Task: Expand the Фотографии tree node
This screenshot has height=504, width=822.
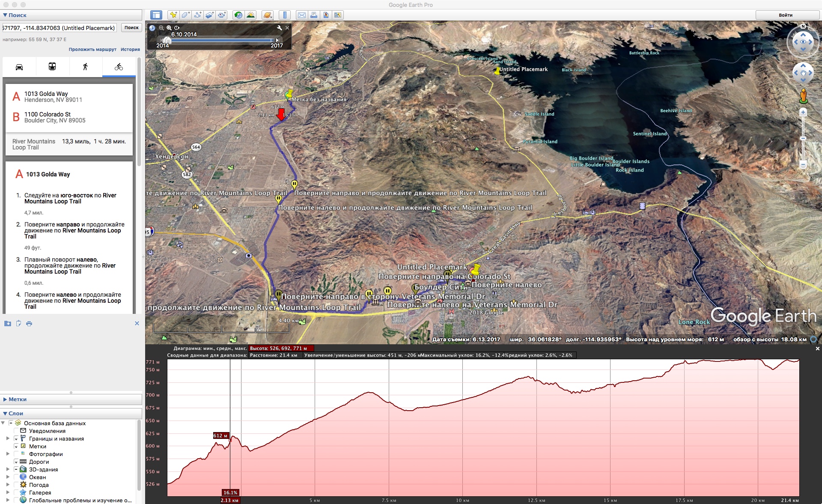Action: point(8,454)
